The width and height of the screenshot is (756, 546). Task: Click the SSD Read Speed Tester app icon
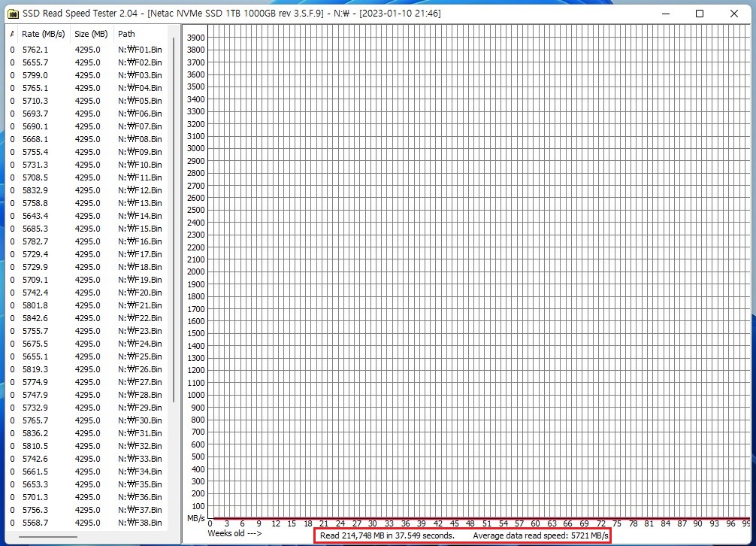coord(13,14)
